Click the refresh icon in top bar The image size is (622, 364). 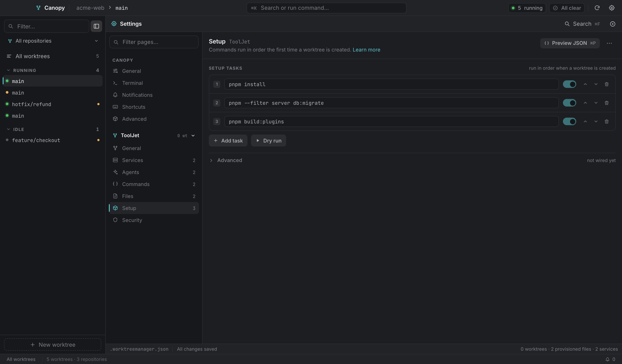597,8
